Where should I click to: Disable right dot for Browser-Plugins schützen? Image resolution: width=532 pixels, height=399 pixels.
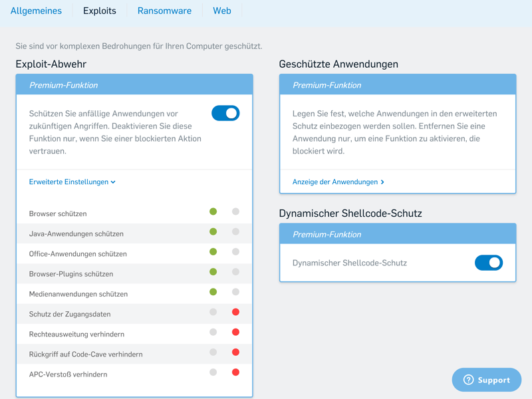point(235,272)
